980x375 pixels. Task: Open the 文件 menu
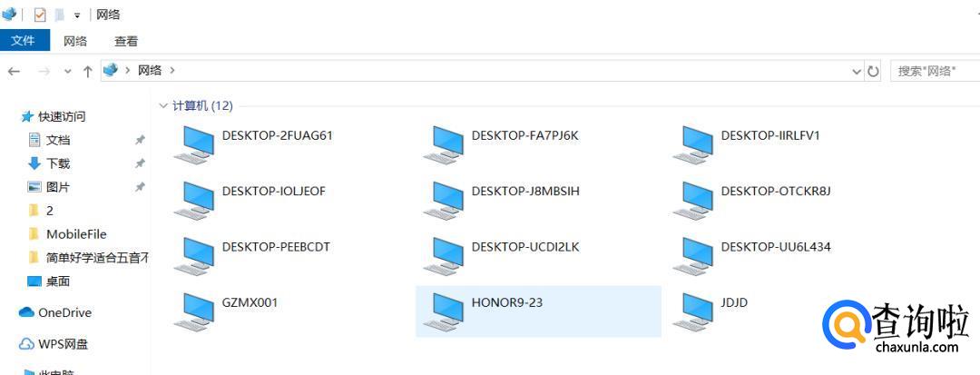click(x=24, y=41)
